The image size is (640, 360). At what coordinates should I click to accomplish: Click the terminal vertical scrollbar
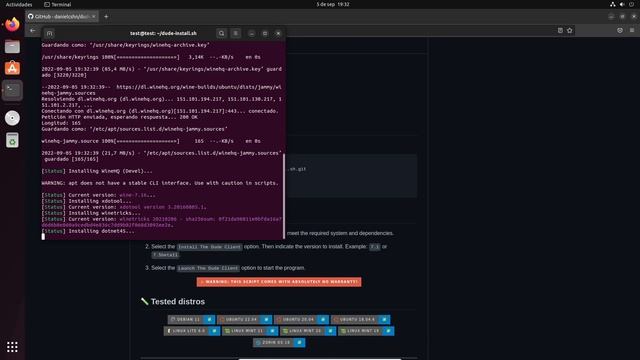pos(284,196)
